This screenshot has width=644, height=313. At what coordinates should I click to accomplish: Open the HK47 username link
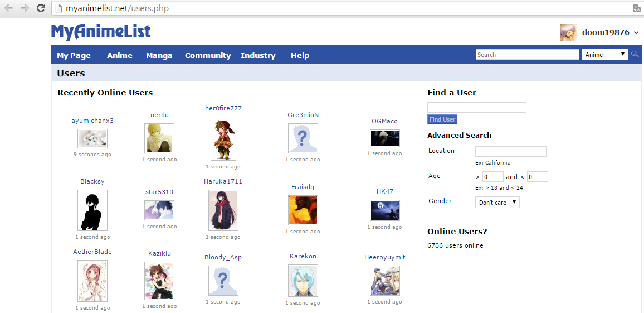[385, 191]
